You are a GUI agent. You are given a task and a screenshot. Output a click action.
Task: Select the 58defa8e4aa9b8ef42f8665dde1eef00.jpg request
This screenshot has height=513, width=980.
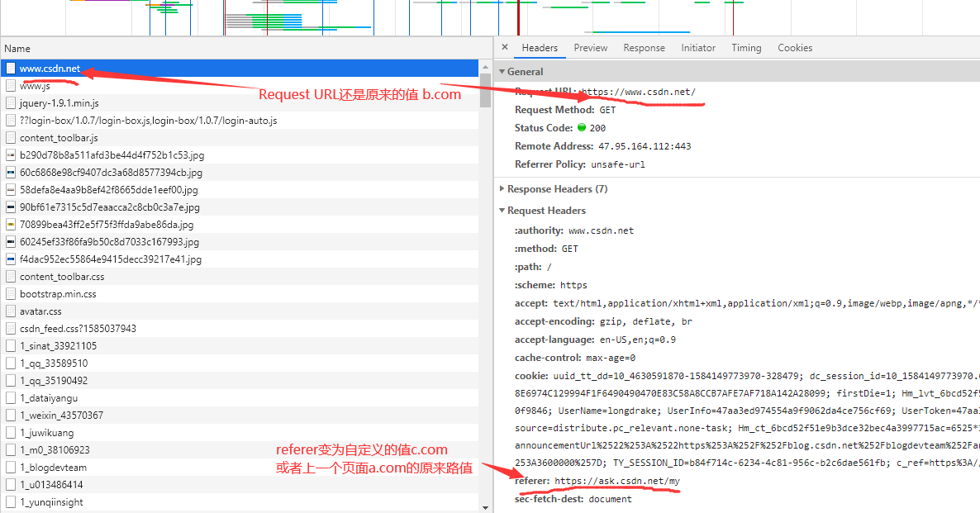click(240, 190)
